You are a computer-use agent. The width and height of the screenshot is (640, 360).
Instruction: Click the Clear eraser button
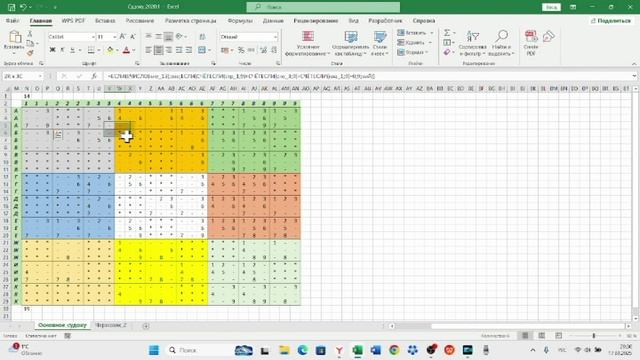pos(447,52)
